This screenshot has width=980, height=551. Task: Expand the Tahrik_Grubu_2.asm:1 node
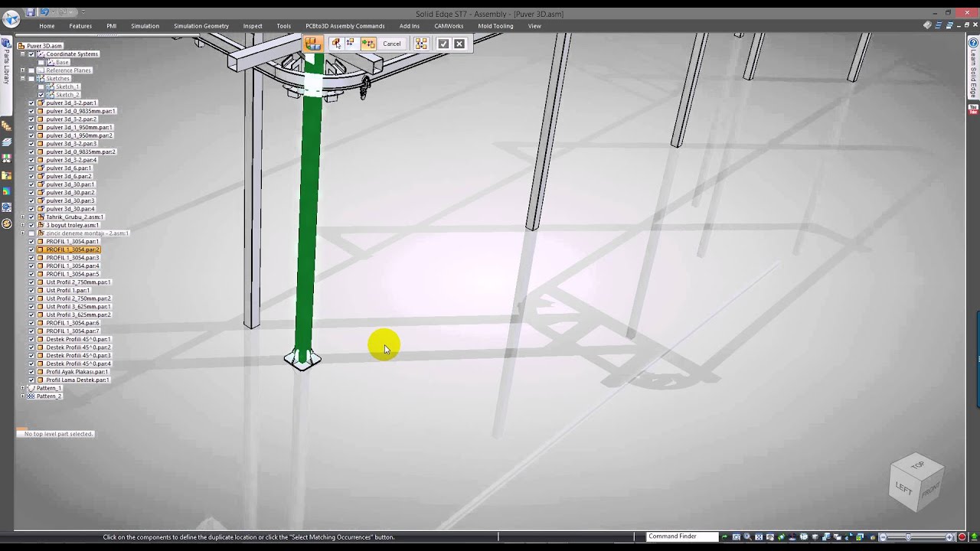23,217
